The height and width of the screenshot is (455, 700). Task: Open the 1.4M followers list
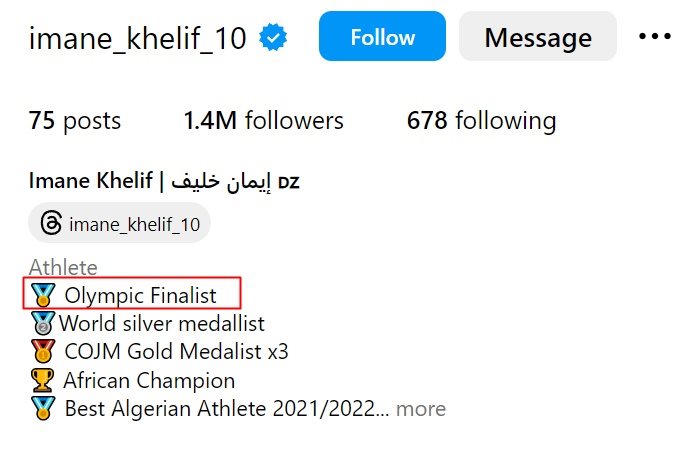[x=264, y=122]
